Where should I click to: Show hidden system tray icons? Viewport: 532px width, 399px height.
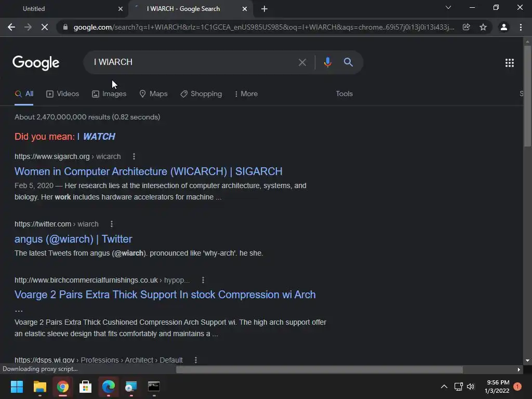coord(444,387)
